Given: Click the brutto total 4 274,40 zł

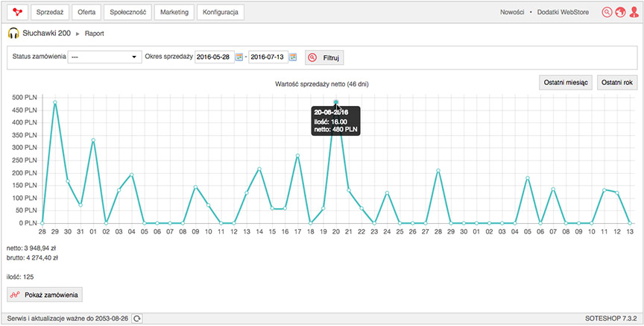Looking at the screenshot, I should tap(33, 258).
